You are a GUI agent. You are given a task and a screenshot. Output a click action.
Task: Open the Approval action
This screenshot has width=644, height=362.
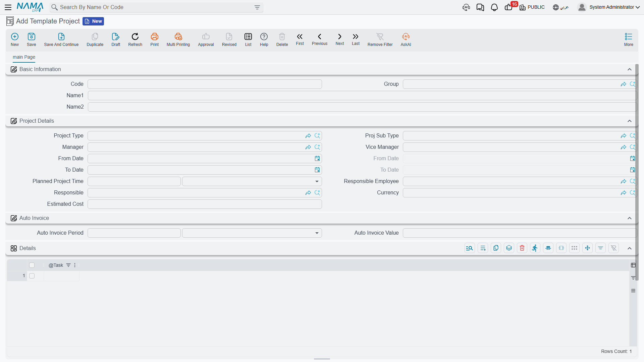[206, 40]
